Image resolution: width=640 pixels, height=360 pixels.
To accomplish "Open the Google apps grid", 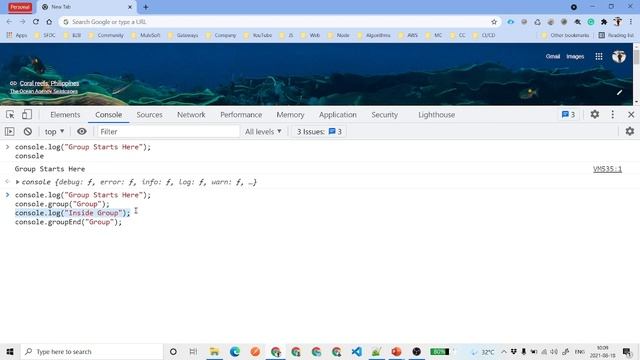I will point(599,56).
